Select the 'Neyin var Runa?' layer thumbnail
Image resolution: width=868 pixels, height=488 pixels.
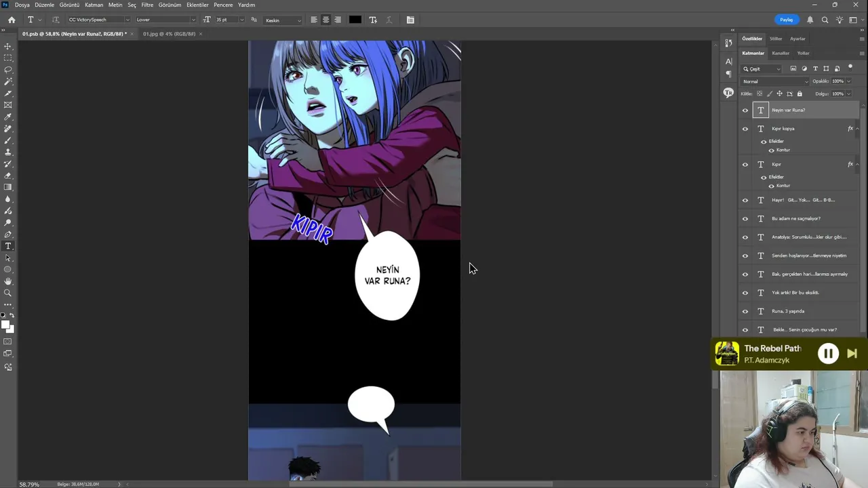click(761, 110)
